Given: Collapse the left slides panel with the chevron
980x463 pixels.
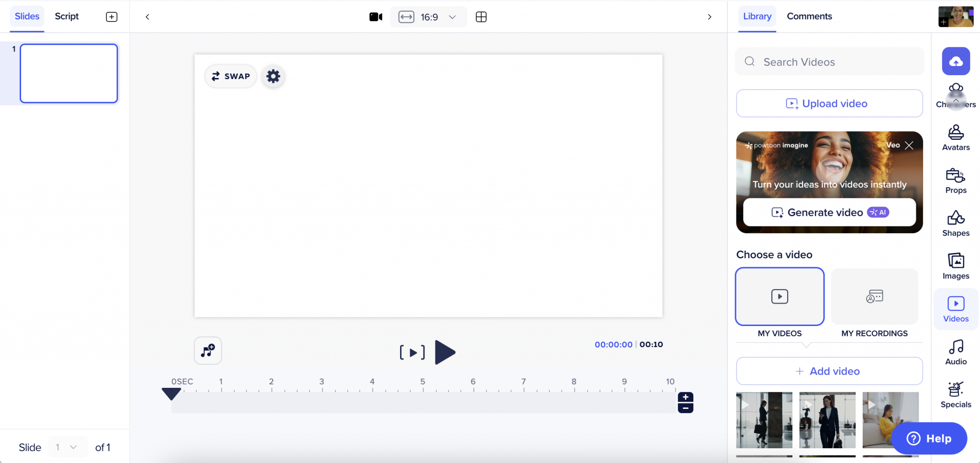Looking at the screenshot, I should click(147, 16).
